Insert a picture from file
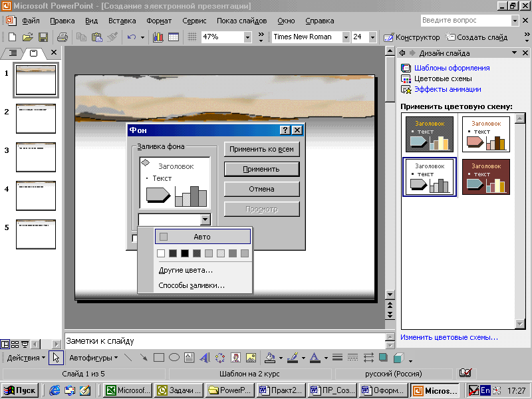Screen dimensions: 532x399 coord(251,358)
